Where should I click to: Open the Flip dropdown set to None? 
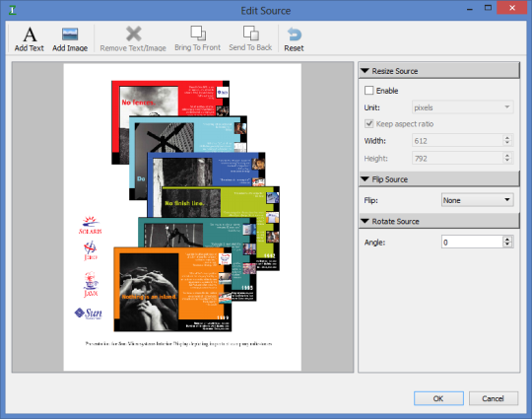[478, 200]
